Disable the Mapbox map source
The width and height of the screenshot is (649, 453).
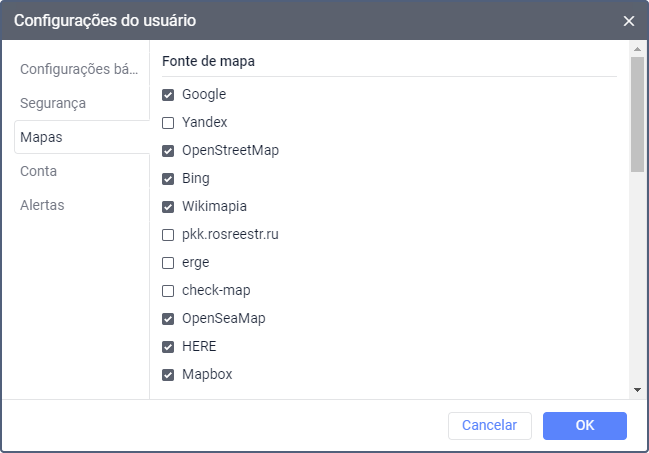[x=168, y=375]
